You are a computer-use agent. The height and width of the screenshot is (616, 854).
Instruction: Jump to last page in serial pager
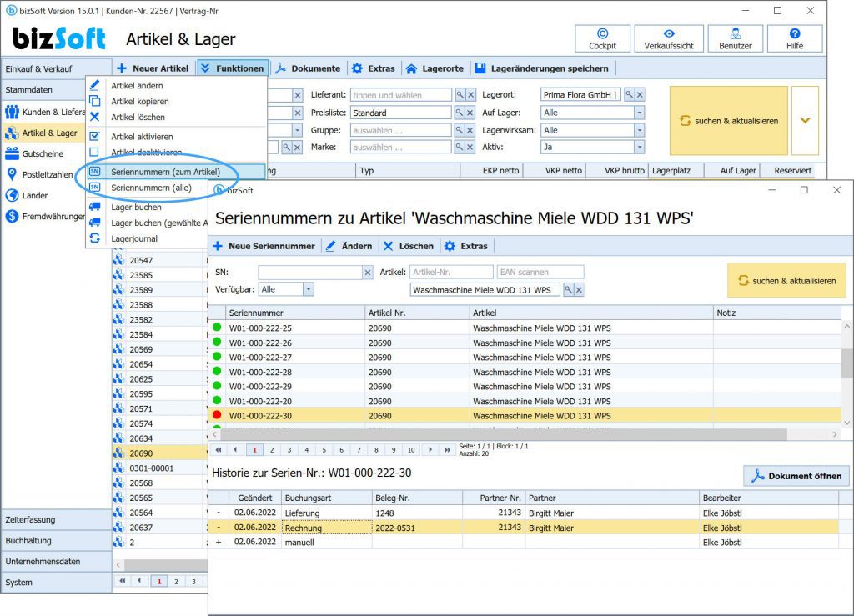tap(447, 450)
